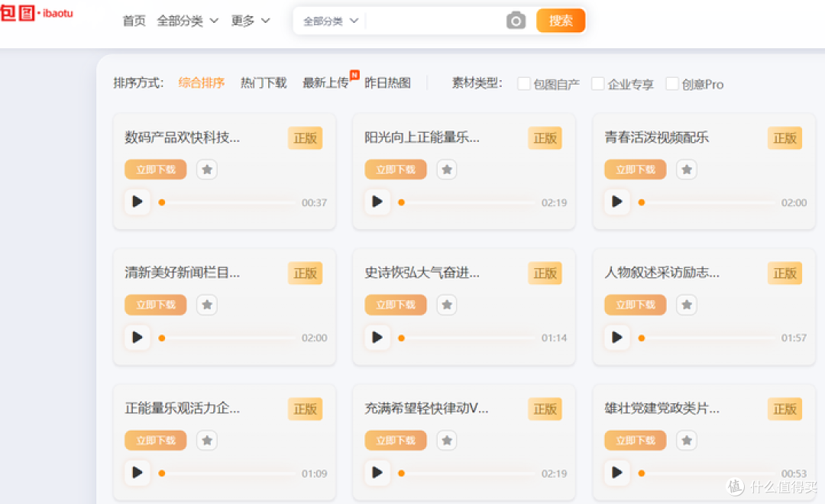
Task: Enable 企业专享 checkbox filter
Action: (x=597, y=84)
